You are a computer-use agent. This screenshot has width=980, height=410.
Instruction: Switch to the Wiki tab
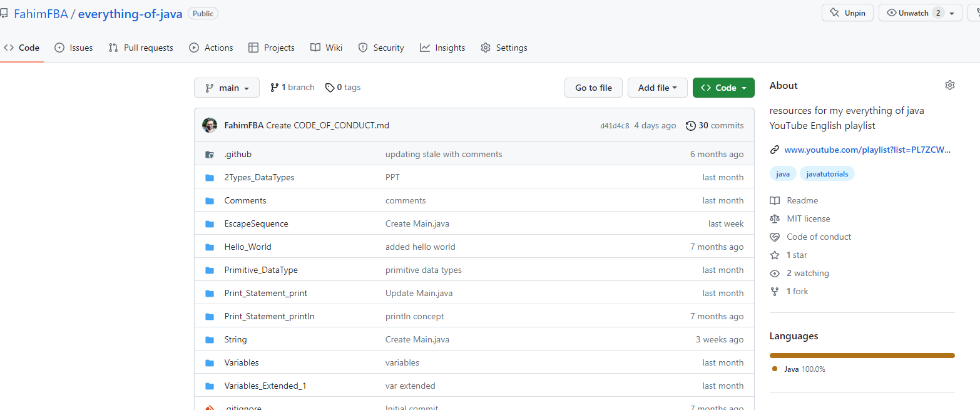(x=327, y=48)
